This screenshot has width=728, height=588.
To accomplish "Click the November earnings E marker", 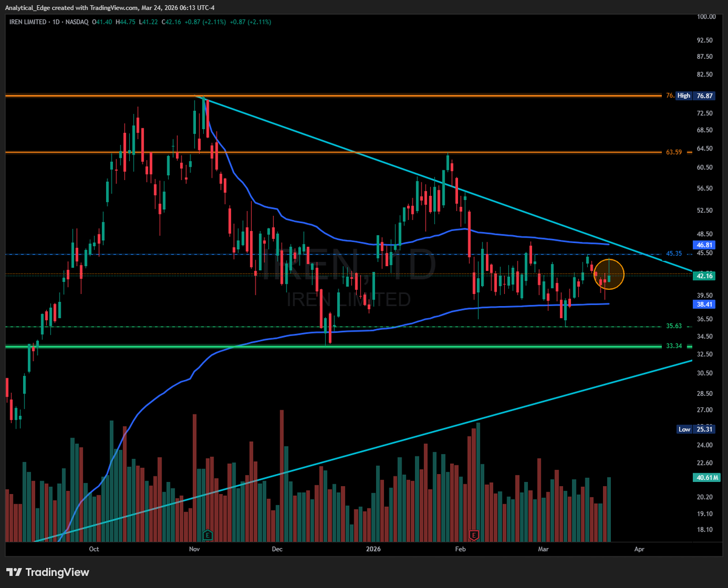I will point(207,535).
